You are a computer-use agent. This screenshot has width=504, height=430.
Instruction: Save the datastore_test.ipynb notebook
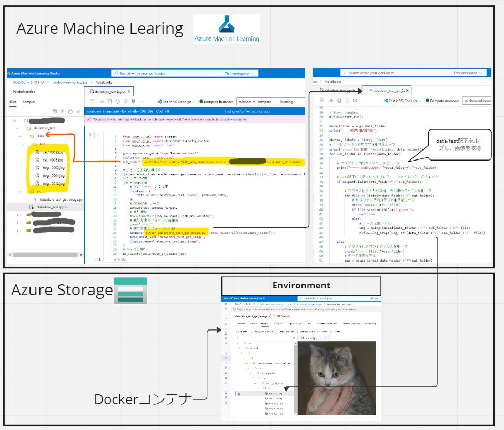point(134,101)
